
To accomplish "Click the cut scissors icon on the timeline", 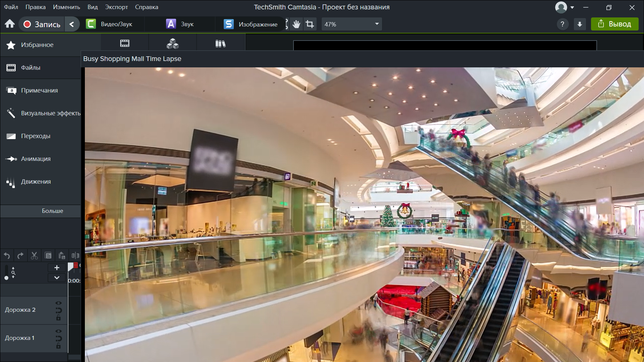I will tap(34, 256).
